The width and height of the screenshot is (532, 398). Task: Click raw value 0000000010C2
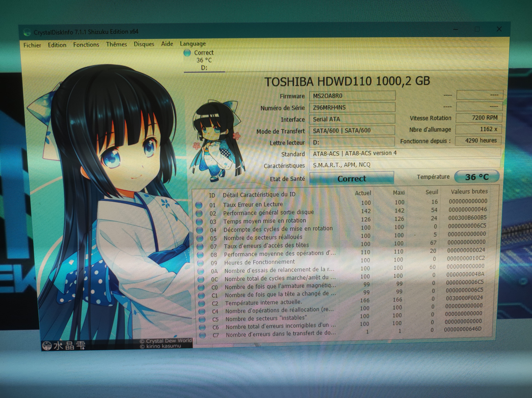[x=466, y=258]
